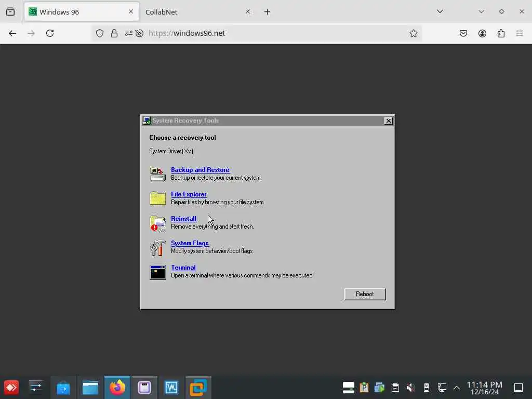
Task: Choose the Reinstall link
Action: click(183, 219)
